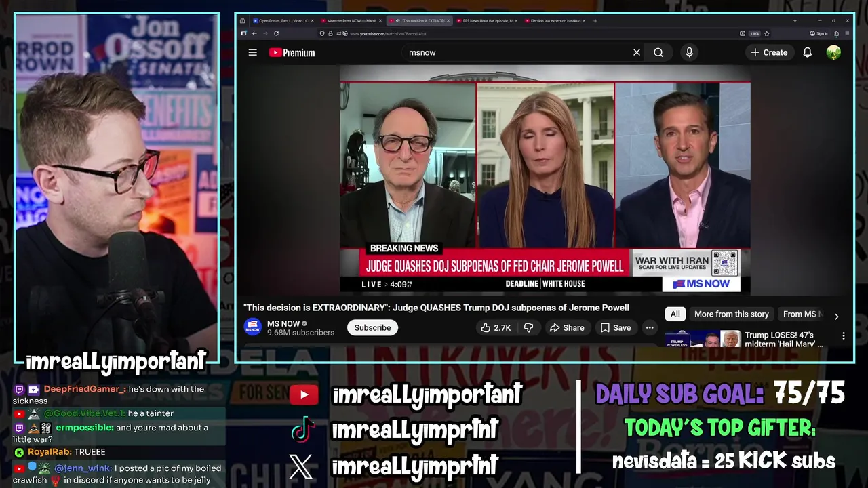Click @jenn_wink chat username
Screen dimensions: 868x488
pyautogui.click(x=83, y=468)
